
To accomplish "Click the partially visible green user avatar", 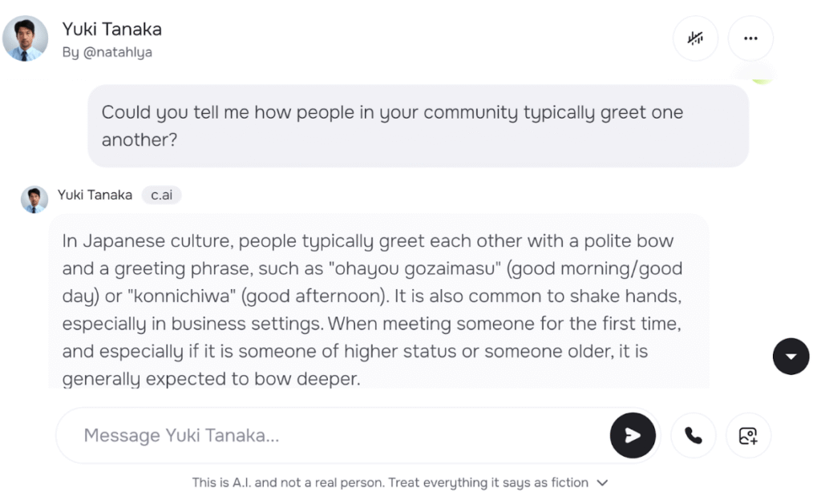I will (761, 79).
